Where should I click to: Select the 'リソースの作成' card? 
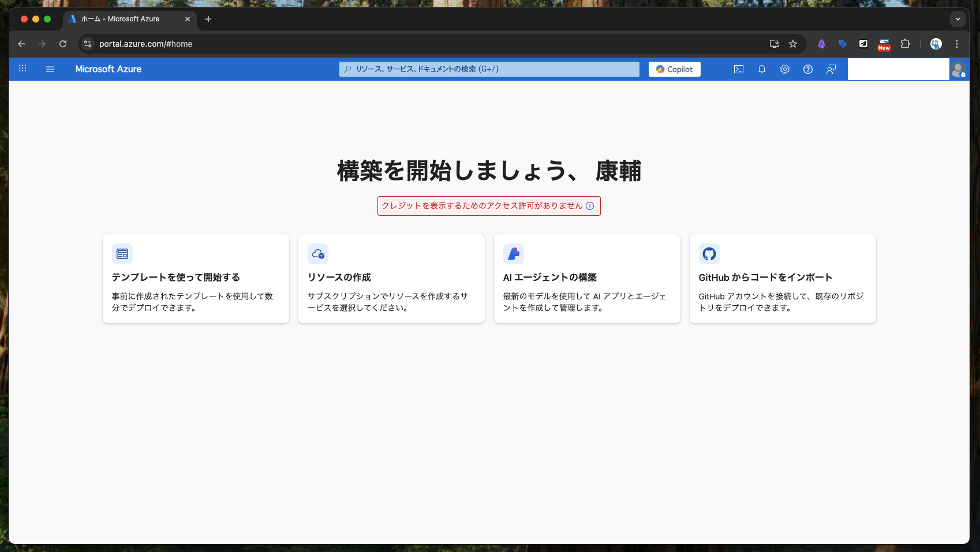click(x=391, y=279)
